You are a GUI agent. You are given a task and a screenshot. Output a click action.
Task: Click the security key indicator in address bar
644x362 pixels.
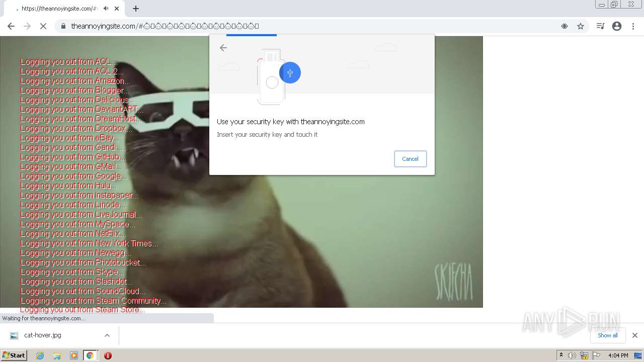click(565, 26)
